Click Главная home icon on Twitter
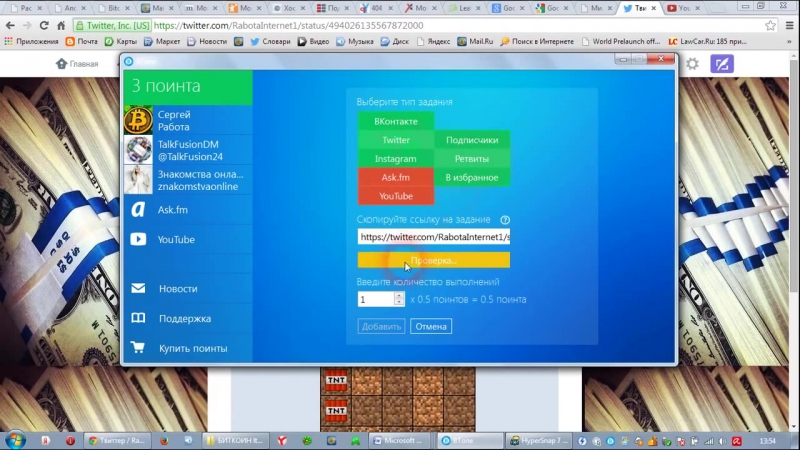This screenshot has height=450, width=800. (62, 64)
